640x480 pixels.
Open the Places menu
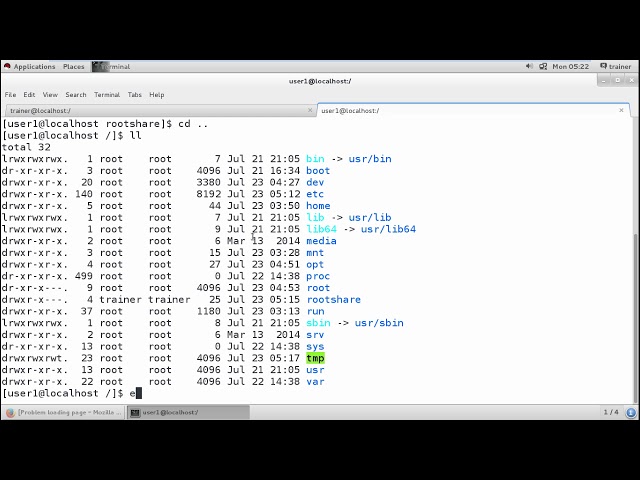click(x=73, y=67)
